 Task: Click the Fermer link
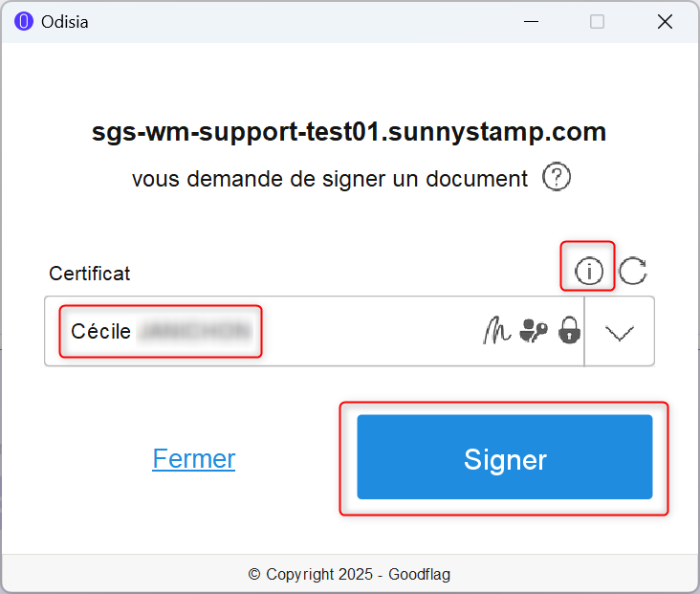[193, 459]
